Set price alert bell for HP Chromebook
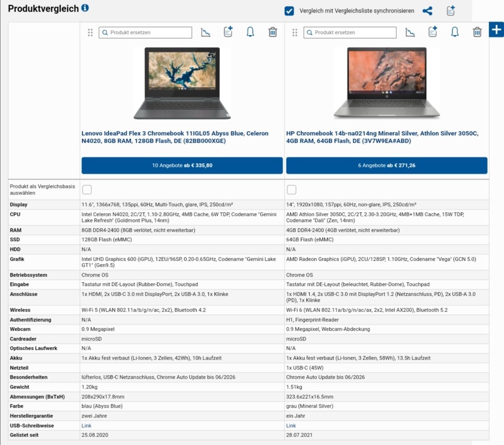Image resolution: width=504 pixels, height=445 pixels. 455,32
